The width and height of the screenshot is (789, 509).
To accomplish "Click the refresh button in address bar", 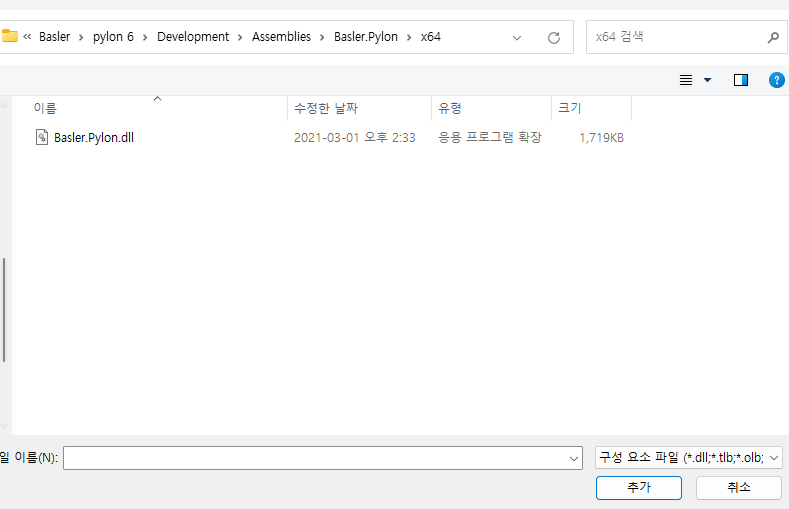I will coord(554,37).
